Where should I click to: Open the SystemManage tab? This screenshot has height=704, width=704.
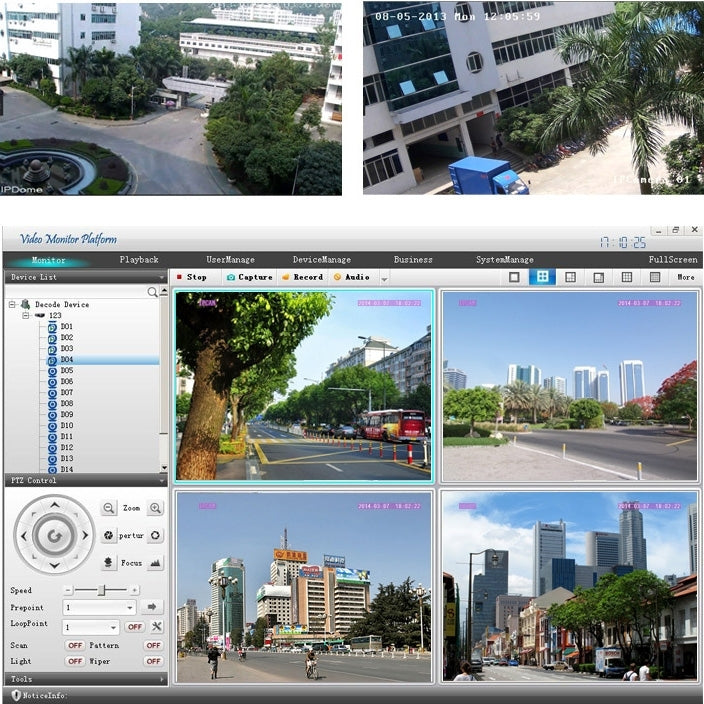tap(505, 260)
